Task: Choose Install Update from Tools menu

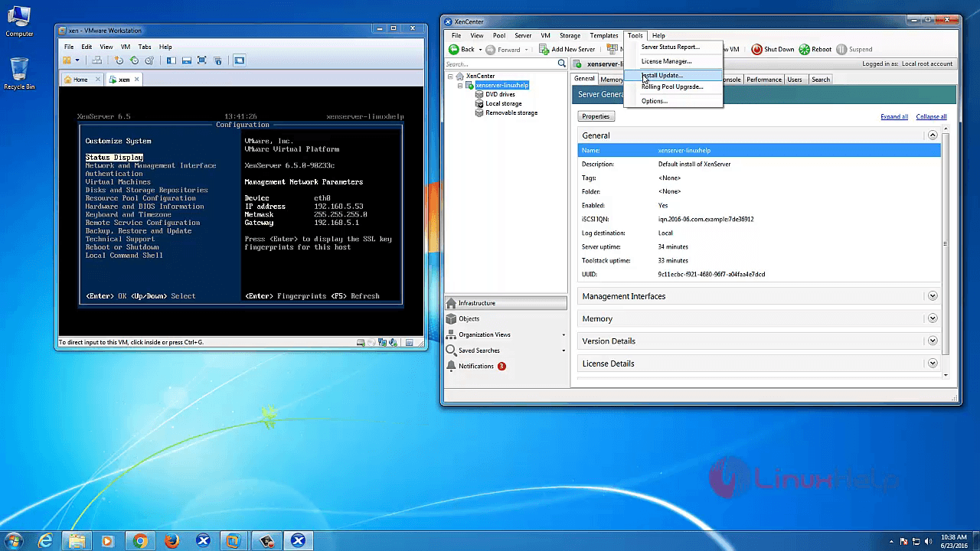Action: 673,75
